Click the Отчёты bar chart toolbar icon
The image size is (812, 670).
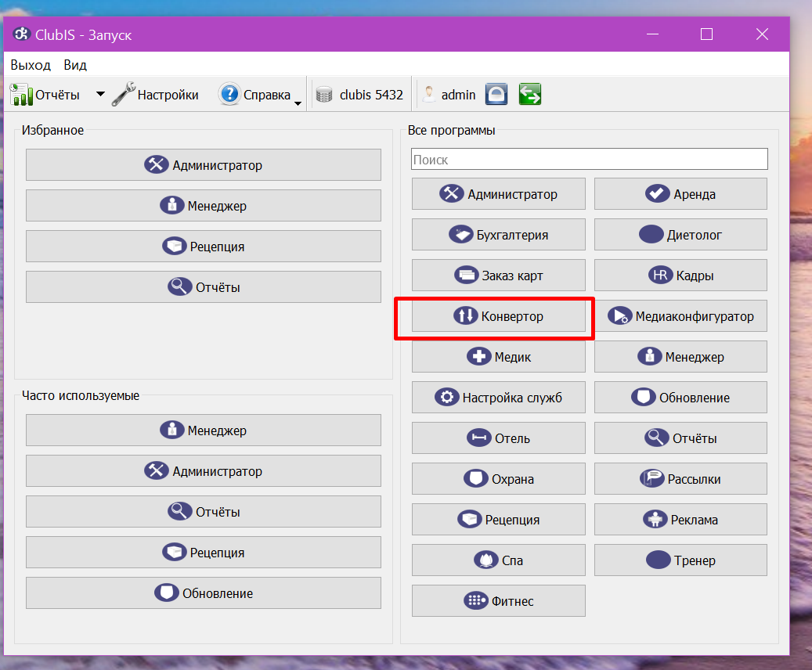21,95
